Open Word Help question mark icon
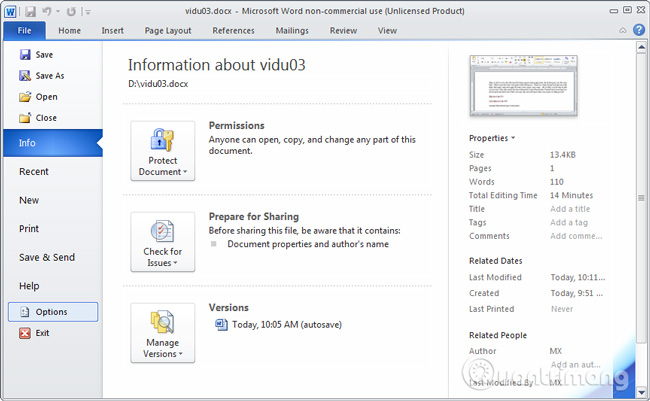Screen dimensions: 650x401 639,30
